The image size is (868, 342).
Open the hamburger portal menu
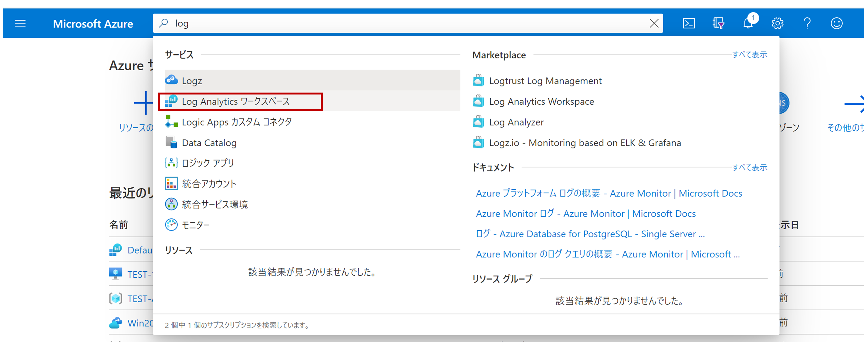pyautogui.click(x=20, y=23)
